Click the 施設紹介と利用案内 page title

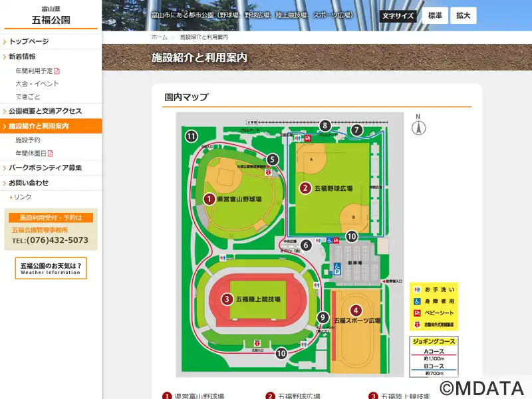coord(199,58)
